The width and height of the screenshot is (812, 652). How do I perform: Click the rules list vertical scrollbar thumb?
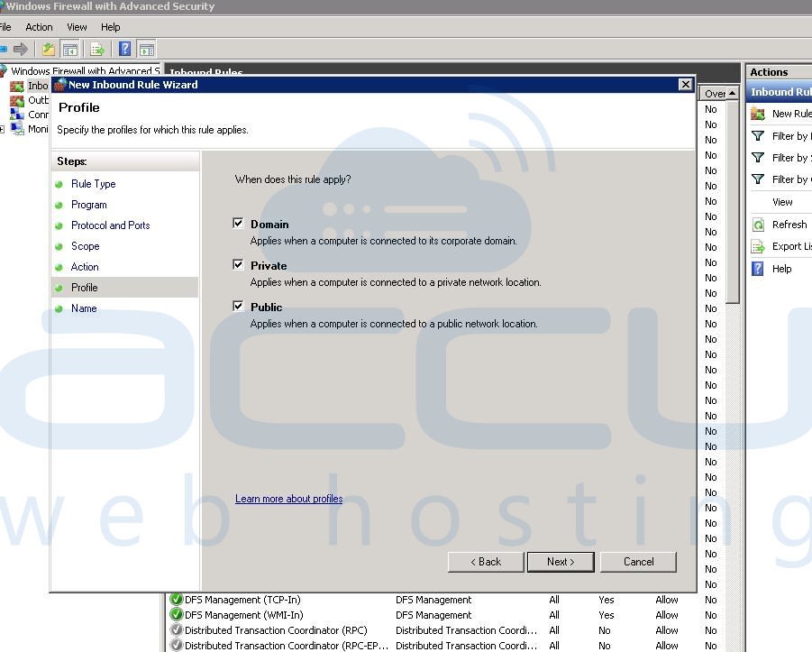coord(733,202)
